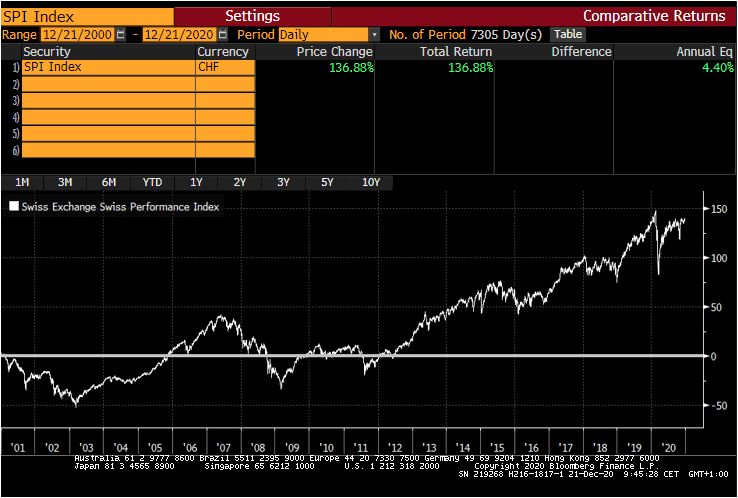
Task: Click the empty security field in row 2
Action: click(108, 84)
